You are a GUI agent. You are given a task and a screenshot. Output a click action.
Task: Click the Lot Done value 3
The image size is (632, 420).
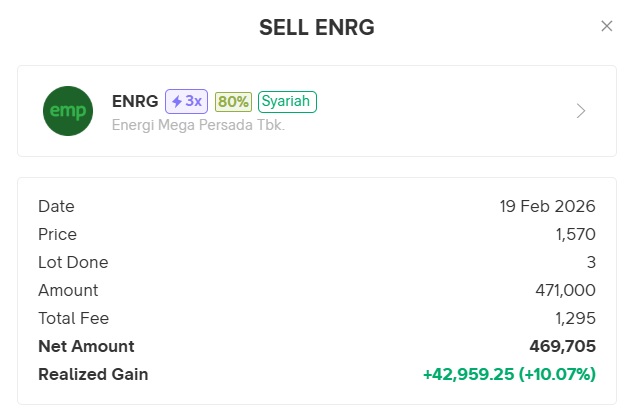pyautogui.click(x=591, y=262)
